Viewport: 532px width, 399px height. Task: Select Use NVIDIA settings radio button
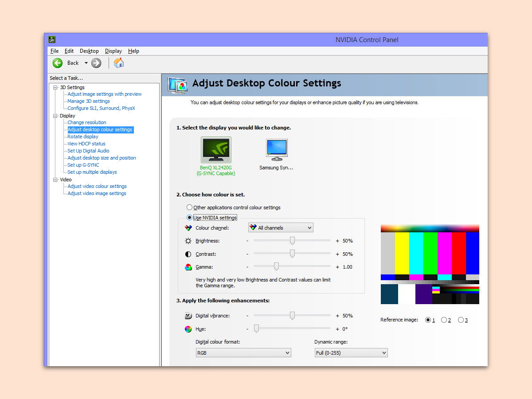[x=190, y=218]
